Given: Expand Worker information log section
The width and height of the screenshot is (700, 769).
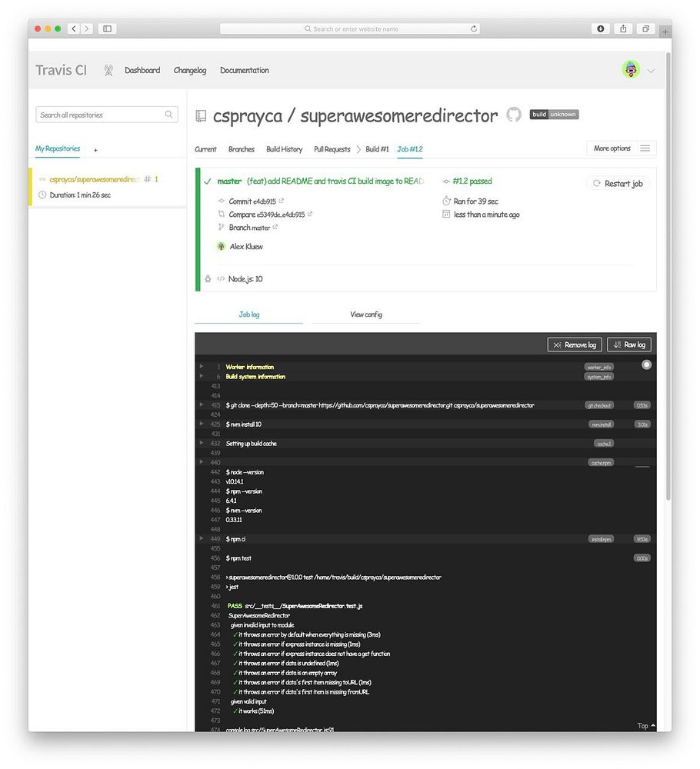Looking at the screenshot, I should (201, 366).
